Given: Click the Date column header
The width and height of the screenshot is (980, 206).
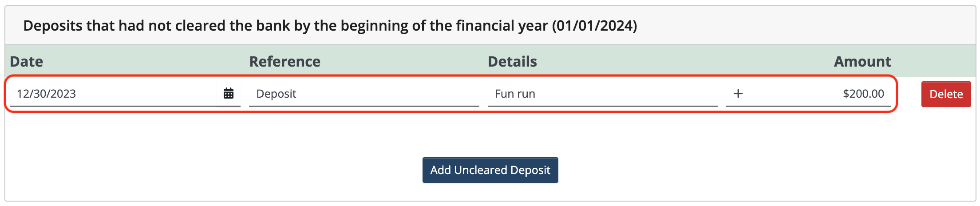Looking at the screenshot, I should click(27, 61).
